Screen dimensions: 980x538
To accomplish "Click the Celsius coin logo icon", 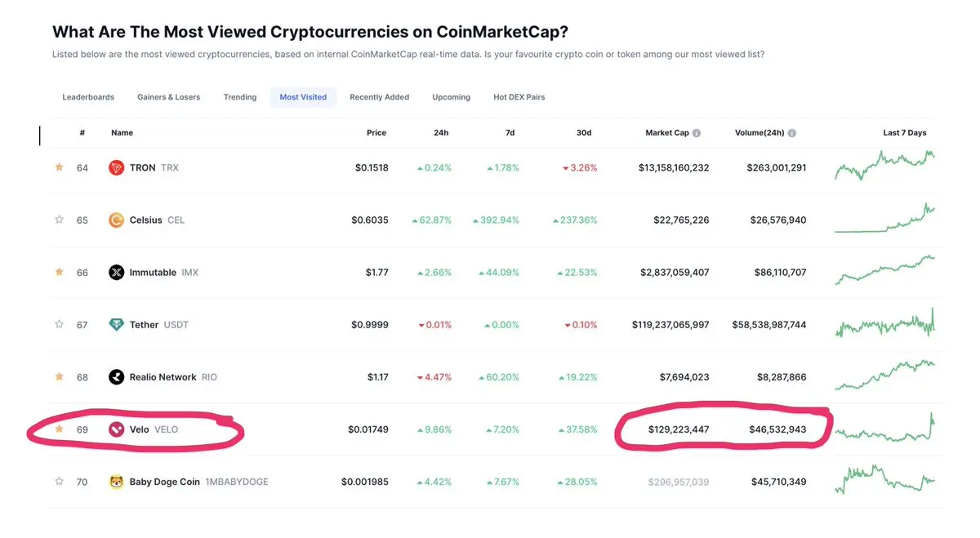I will click(x=117, y=220).
